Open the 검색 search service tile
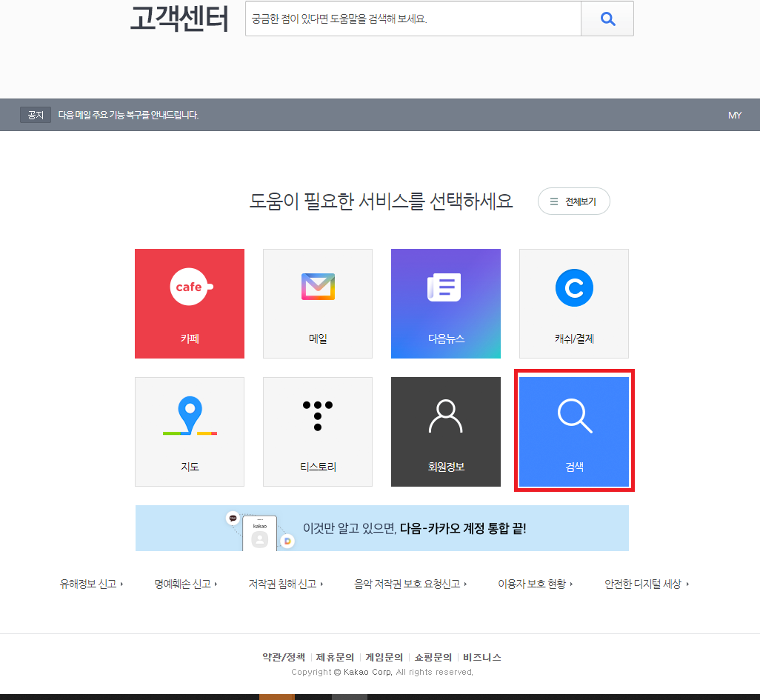 [574, 431]
